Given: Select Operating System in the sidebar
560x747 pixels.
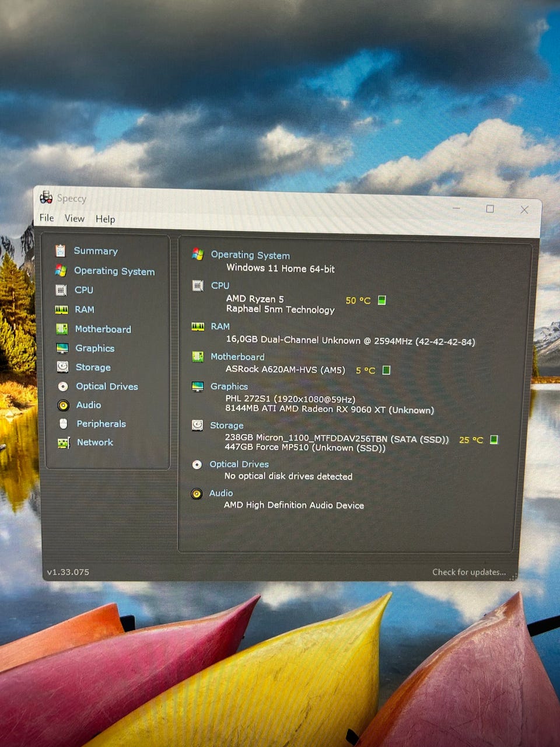Looking at the screenshot, I should tap(114, 271).
